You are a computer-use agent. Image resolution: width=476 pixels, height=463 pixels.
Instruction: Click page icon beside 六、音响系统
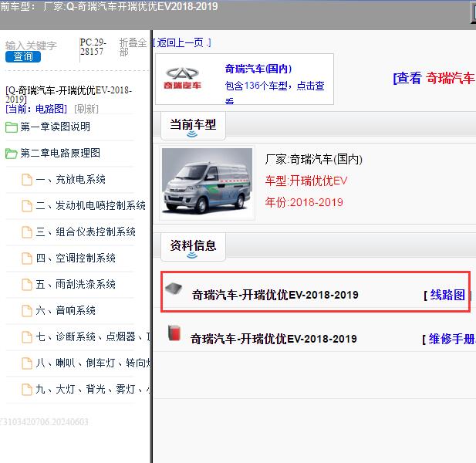pyautogui.click(x=27, y=310)
